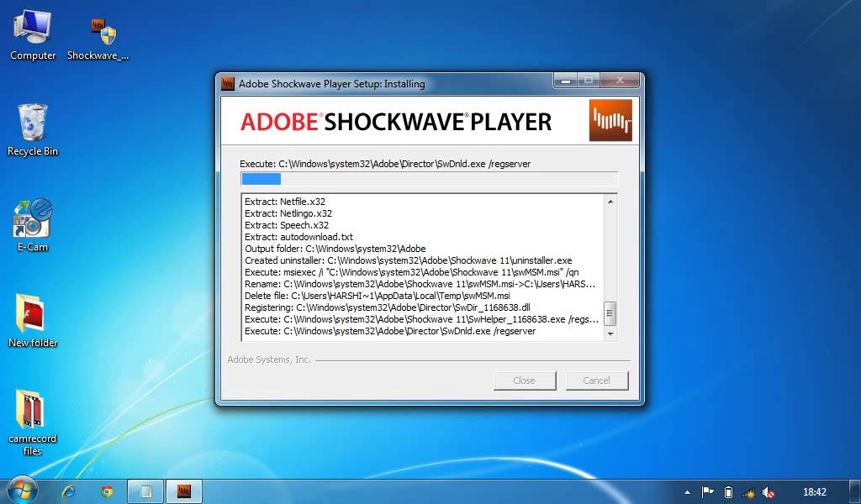Switch to the Notepad taskbar window
The width and height of the screenshot is (861, 504).
[146, 491]
